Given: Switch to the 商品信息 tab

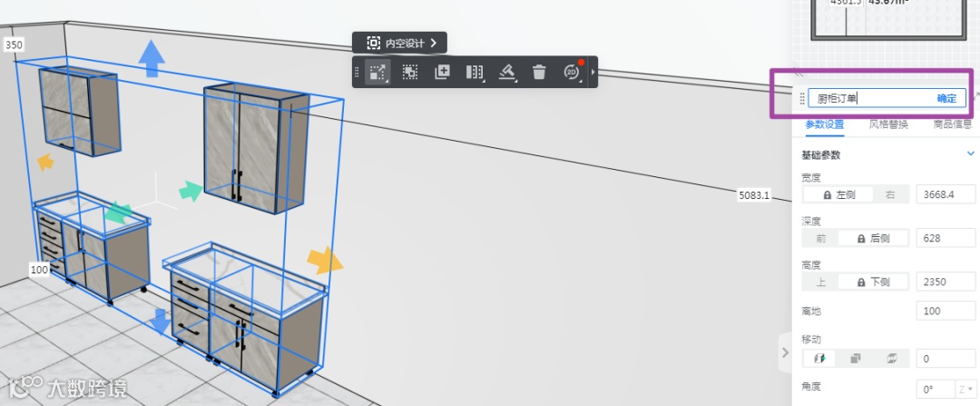Looking at the screenshot, I should [953, 124].
